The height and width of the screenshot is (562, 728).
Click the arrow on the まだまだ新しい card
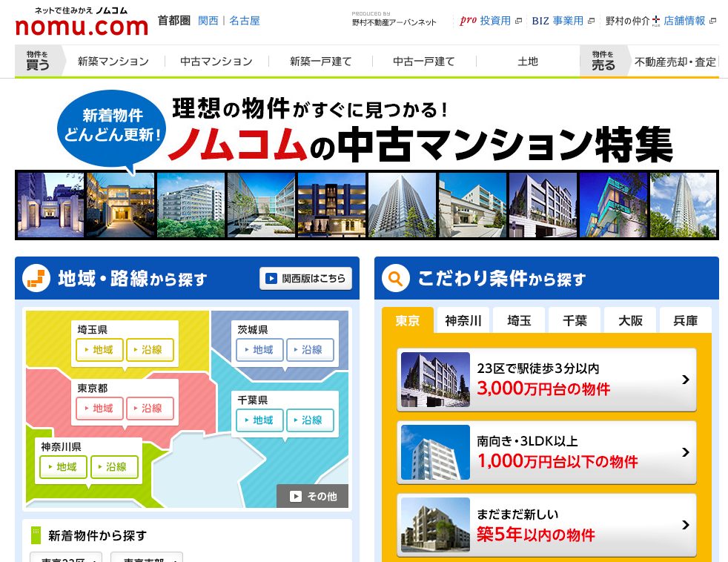(x=685, y=525)
